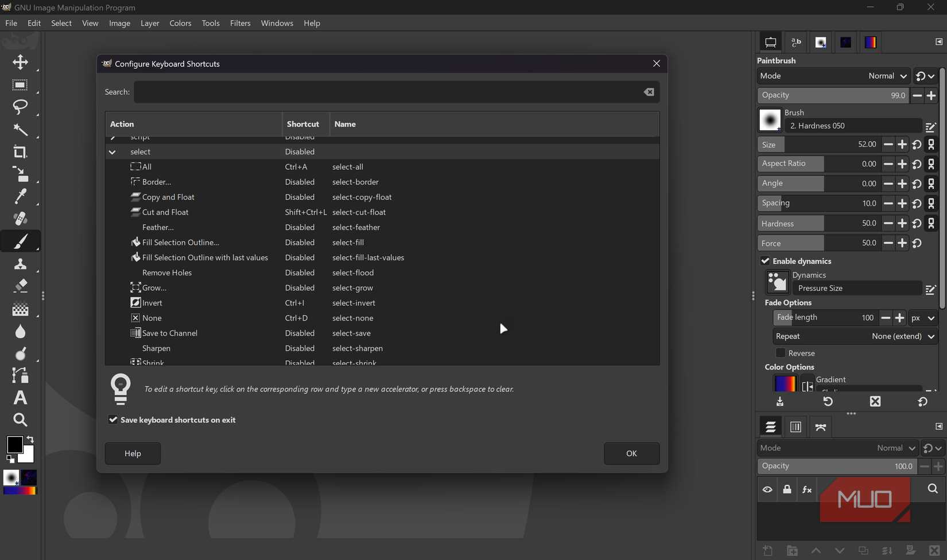947x560 pixels.
Task: Enable the Reverse gradient checkbox
Action: click(782, 353)
